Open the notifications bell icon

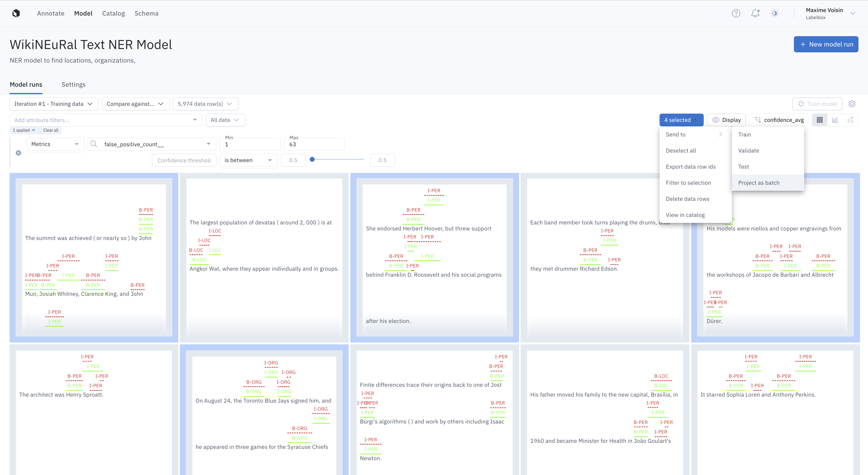pos(755,14)
